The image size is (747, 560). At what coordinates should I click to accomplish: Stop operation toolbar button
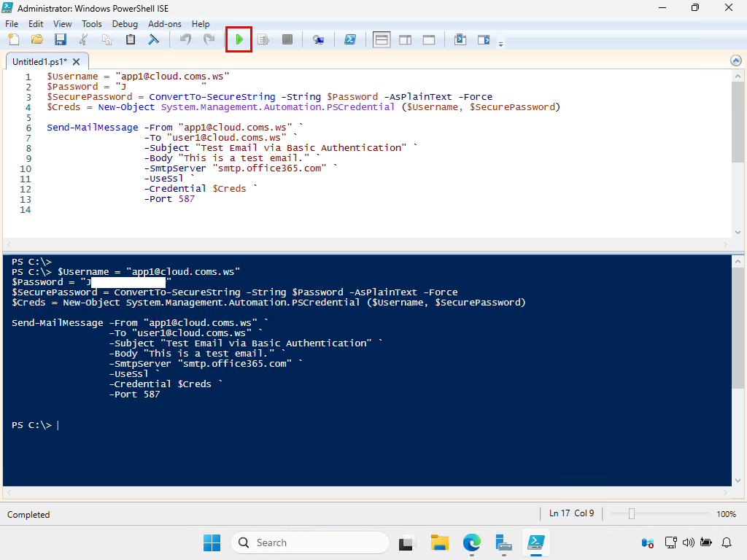coord(287,39)
